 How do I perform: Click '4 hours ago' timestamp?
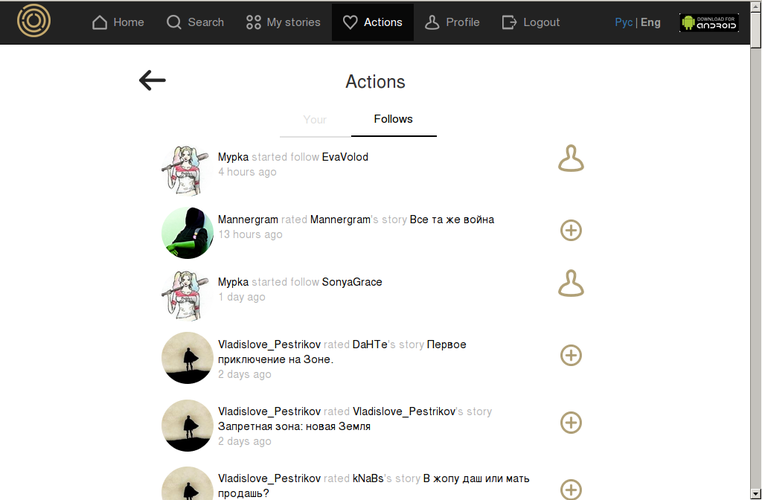click(x=247, y=172)
